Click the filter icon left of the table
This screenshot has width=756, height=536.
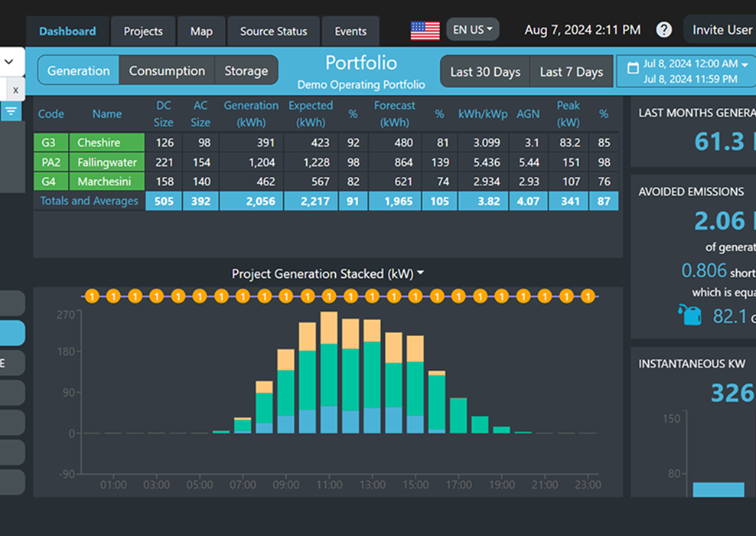point(11,112)
